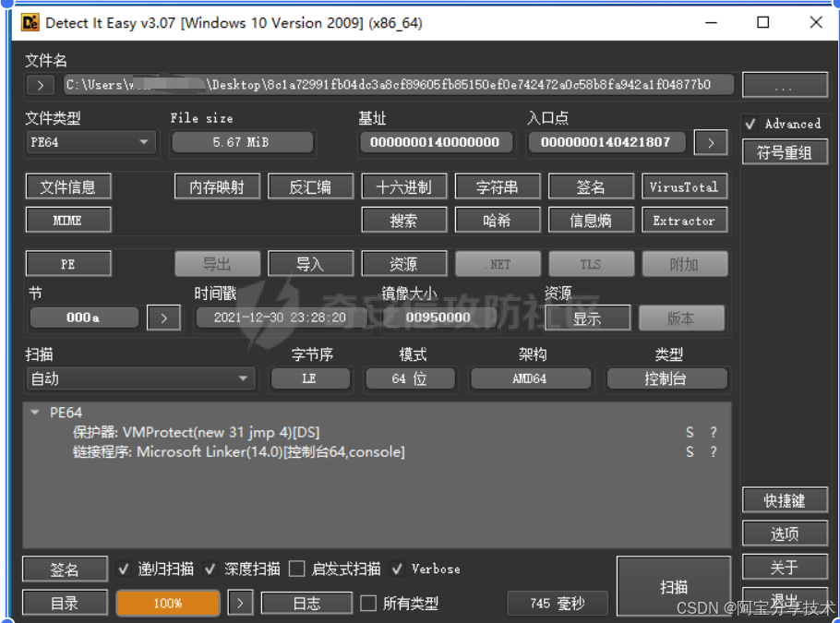The width and height of the screenshot is (840, 623).
Task: Toggle the 递归扫描 checkbox
Action: 124,569
